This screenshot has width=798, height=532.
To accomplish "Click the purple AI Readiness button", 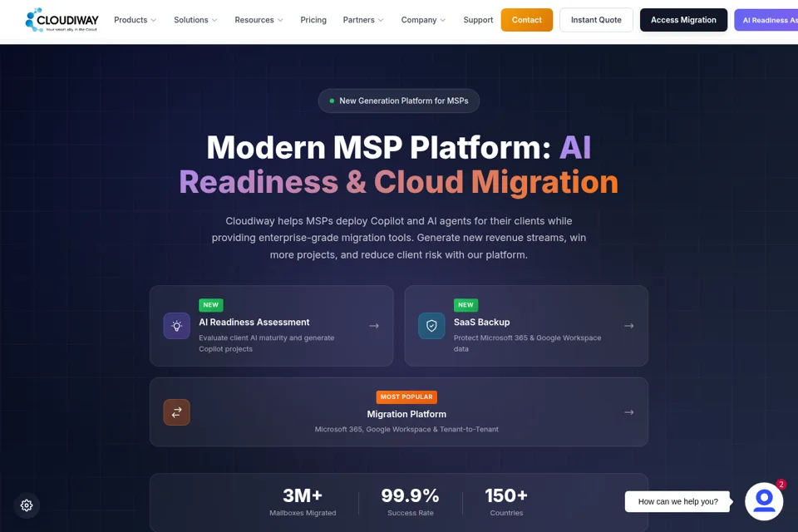I will [x=766, y=20].
